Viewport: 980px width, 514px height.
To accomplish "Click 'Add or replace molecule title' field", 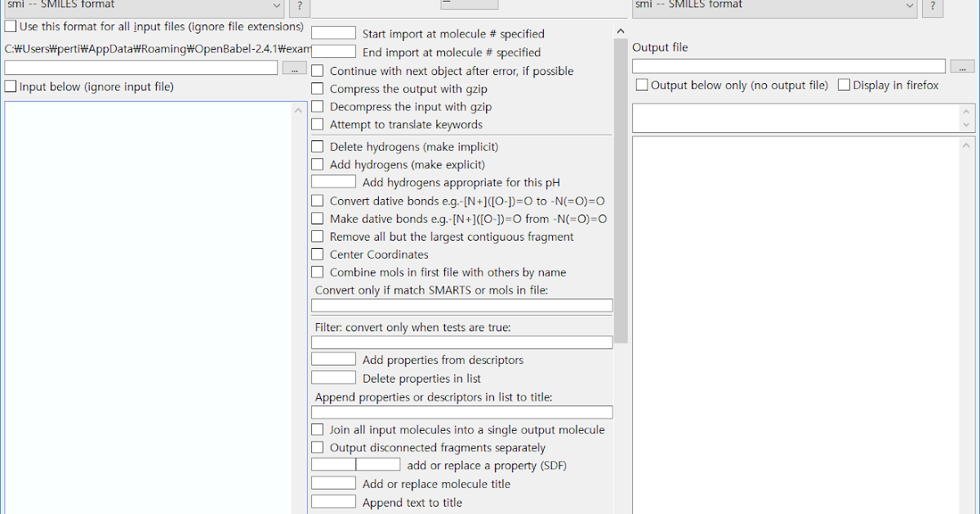I will pos(333,483).
